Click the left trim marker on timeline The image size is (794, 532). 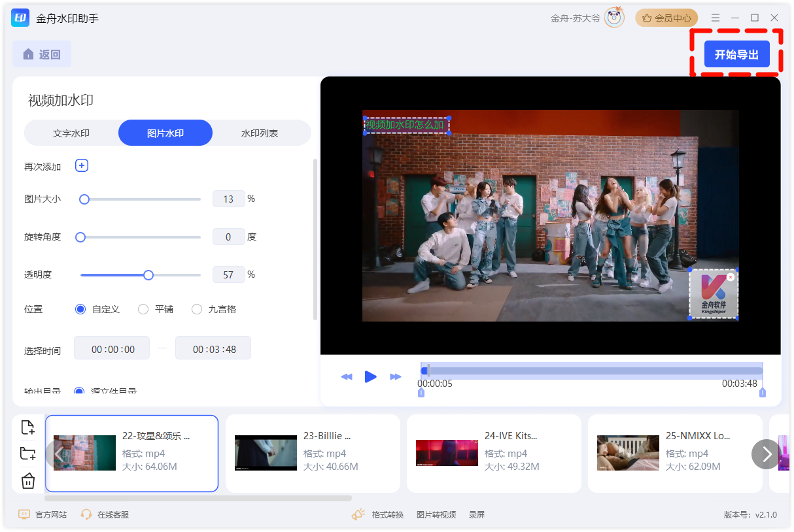(x=421, y=392)
